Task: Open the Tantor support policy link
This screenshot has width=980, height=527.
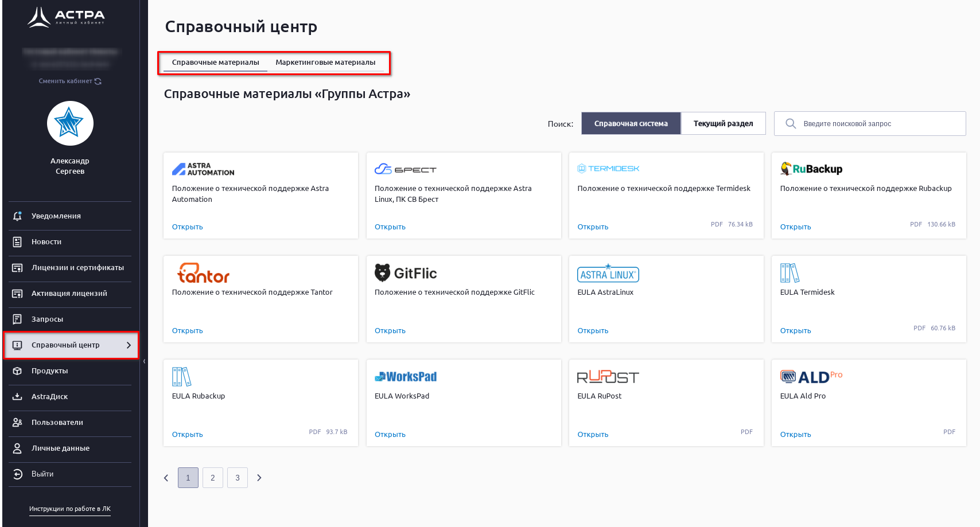Action: coord(188,331)
